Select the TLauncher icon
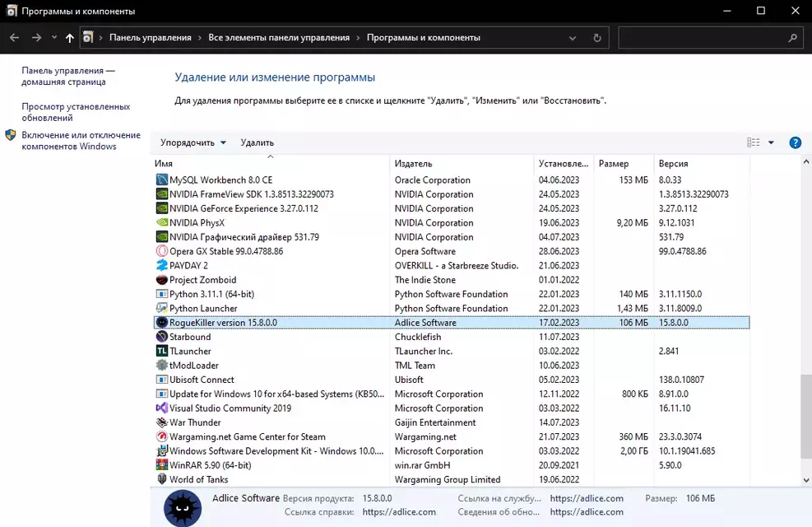Image resolution: width=812 pixels, height=527 pixels. tap(161, 351)
